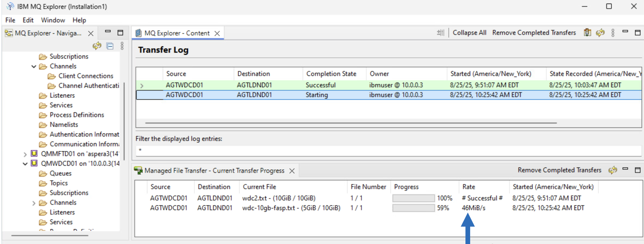Click the wdc-10gb-fasp.txt 59% progress bar
Screen dimensions: 644x244
413,208
